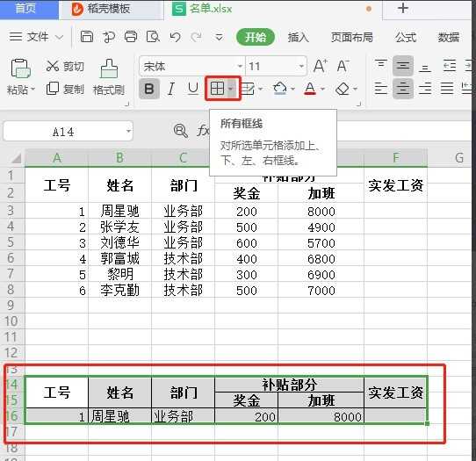
Task: Open fill color dropdown arrow
Action: [x=293, y=89]
